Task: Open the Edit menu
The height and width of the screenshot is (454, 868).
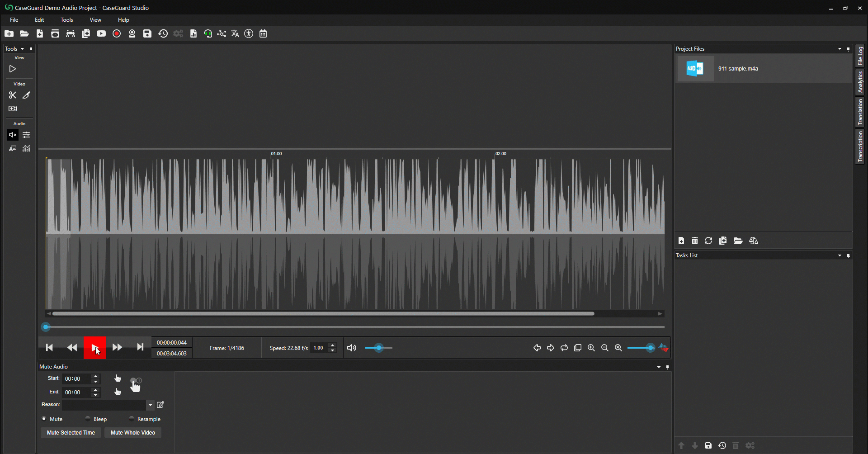Action: (x=39, y=20)
